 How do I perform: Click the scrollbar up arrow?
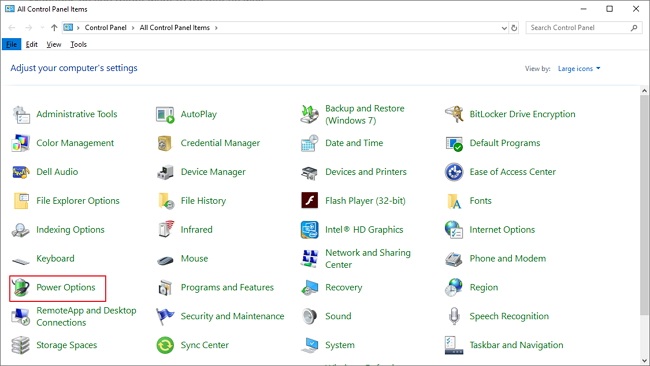tap(644, 90)
